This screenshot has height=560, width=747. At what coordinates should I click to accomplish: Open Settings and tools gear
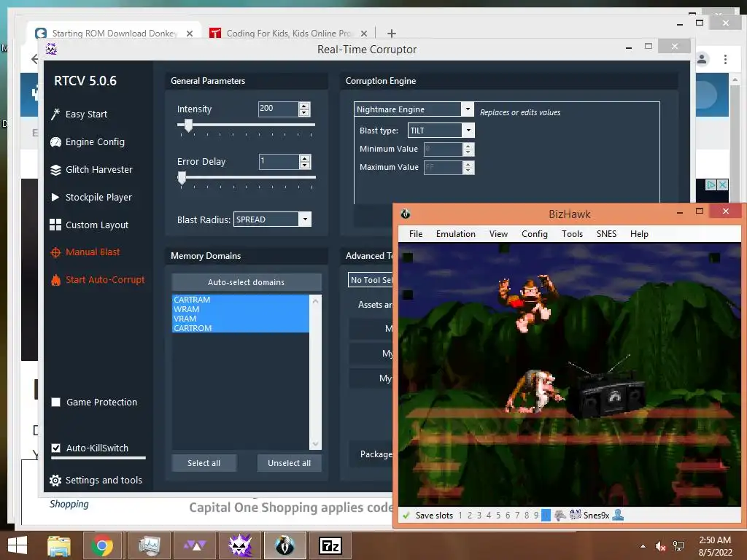[x=55, y=481]
